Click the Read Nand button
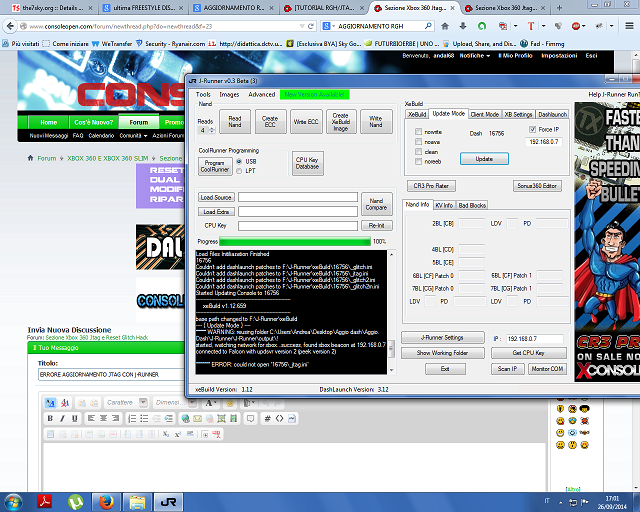640x512 pixels. [x=235, y=121]
